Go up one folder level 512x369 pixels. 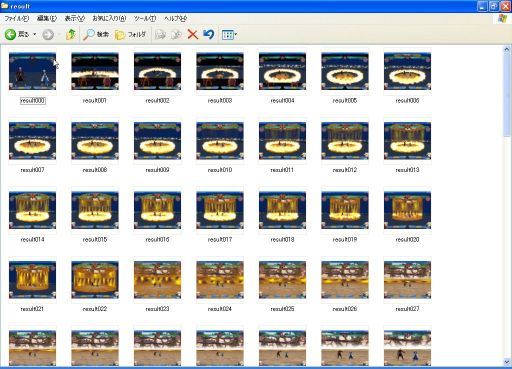tap(71, 34)
